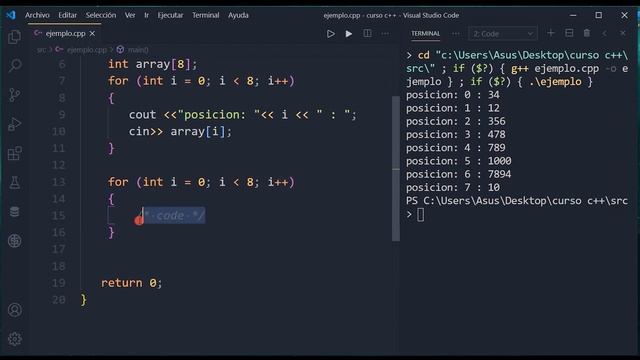Open the Ayuda menu

238,15
